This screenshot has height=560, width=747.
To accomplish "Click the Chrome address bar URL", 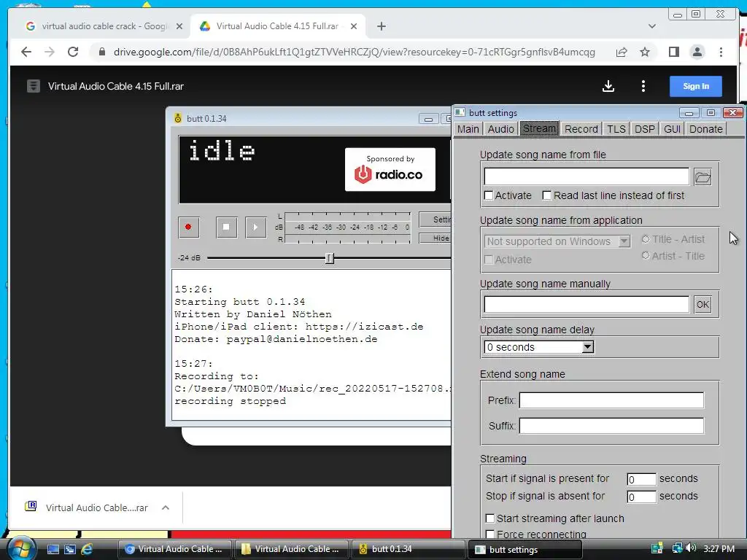I will pyautogui.click(x=355, y=52).
